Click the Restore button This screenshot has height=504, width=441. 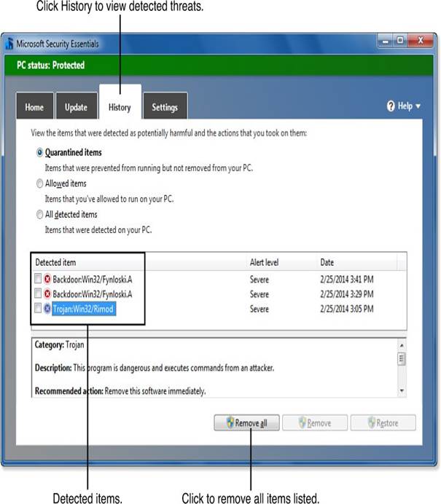383,422
